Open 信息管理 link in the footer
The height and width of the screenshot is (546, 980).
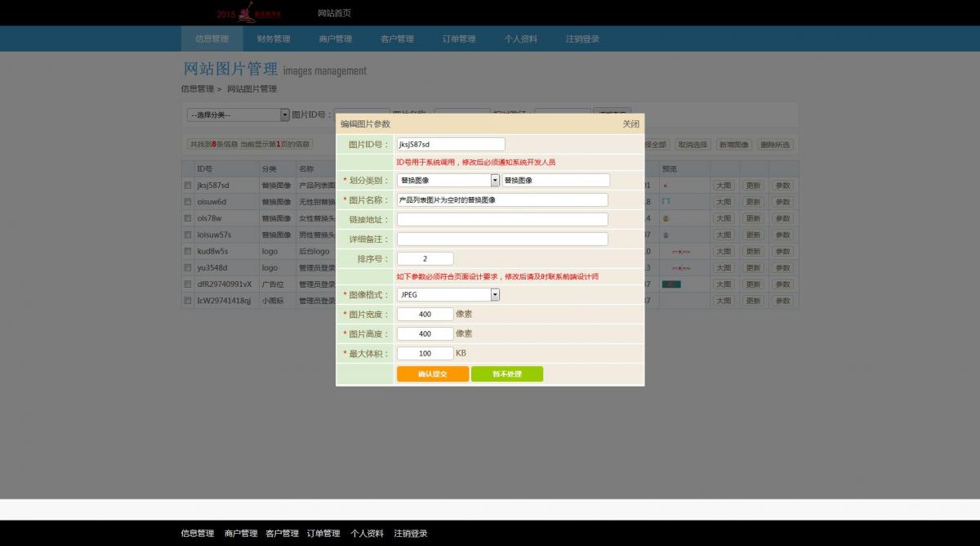pyautogui.click(x=198, y=533)
